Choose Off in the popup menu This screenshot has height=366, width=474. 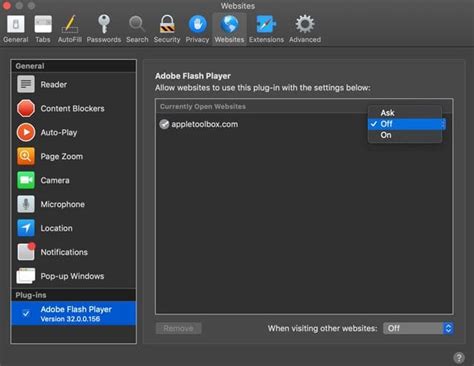pyautogui.click(x=406, y=124)
